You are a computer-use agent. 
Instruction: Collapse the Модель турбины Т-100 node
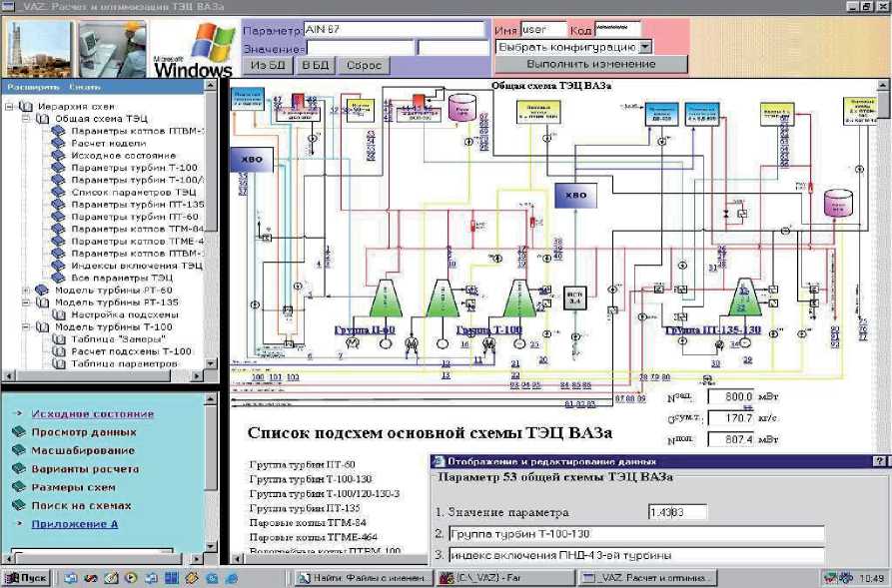26,327
